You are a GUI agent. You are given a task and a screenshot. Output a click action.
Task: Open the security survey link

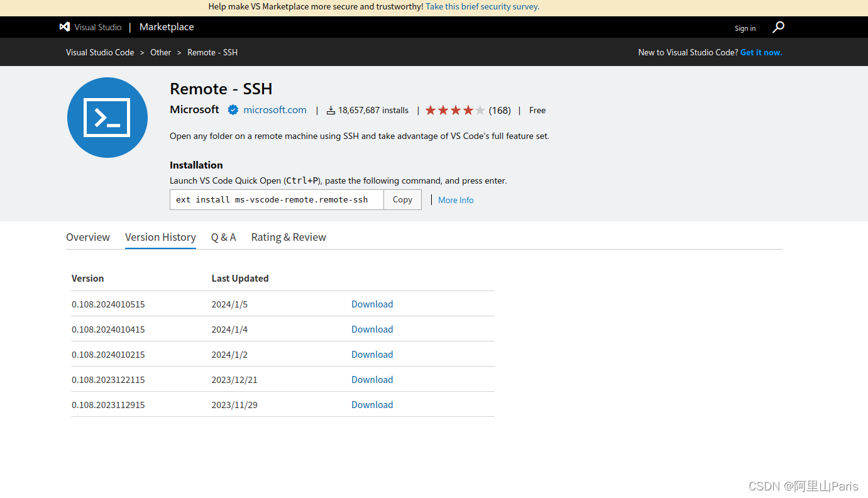click(482, 6)
